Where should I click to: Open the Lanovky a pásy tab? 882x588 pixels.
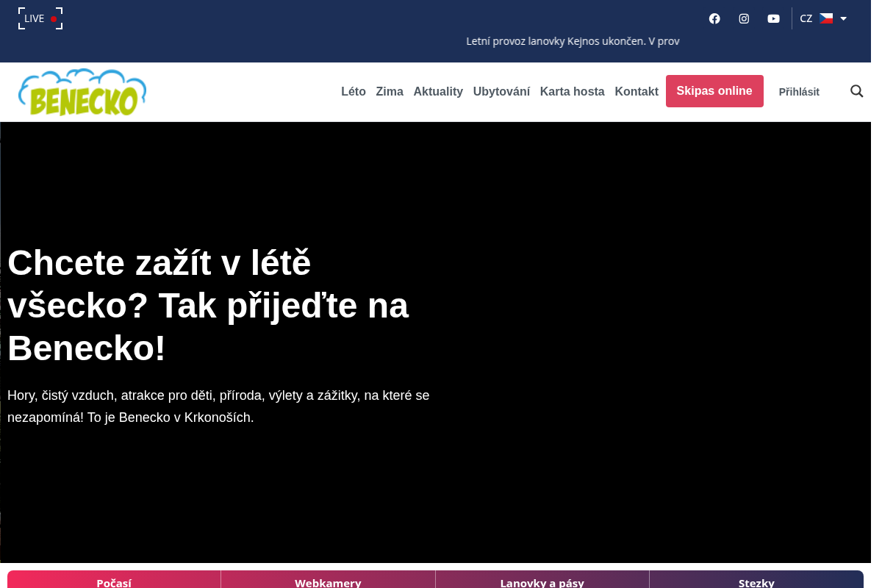tap(542, 580)
